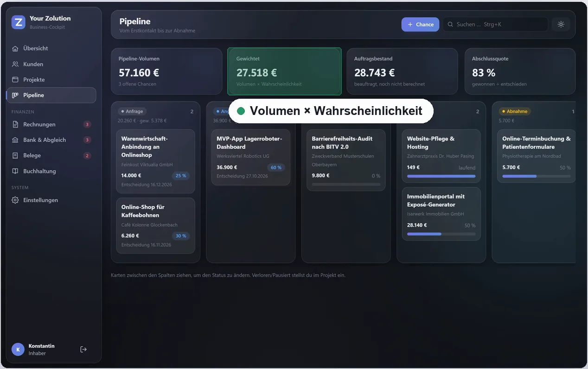The width and height of the screenshot is (588, 369).
Task: Open Belege in the sidebar
Action: [x=51, y=155]
